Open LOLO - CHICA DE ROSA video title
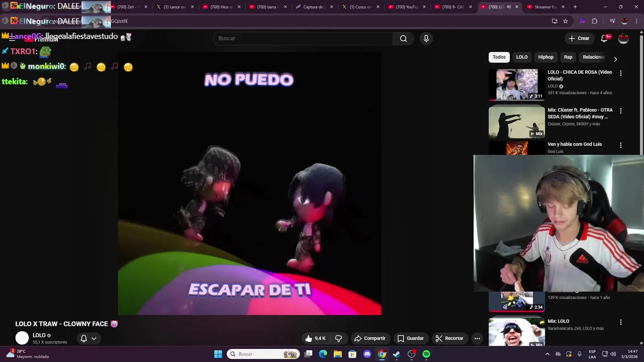This screenshot has height=362, width=644. click(580, 75)
